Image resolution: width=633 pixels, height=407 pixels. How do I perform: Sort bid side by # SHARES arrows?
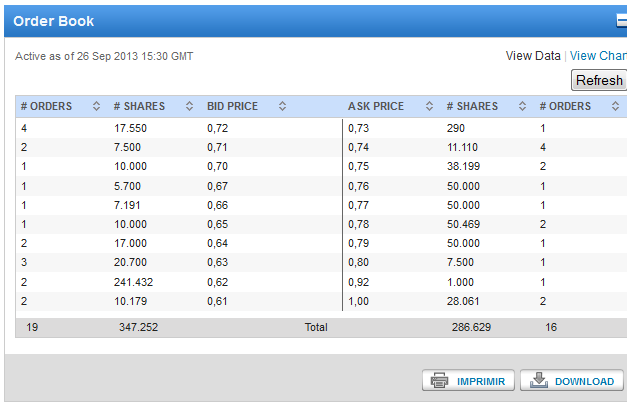(x=189, y=106)
